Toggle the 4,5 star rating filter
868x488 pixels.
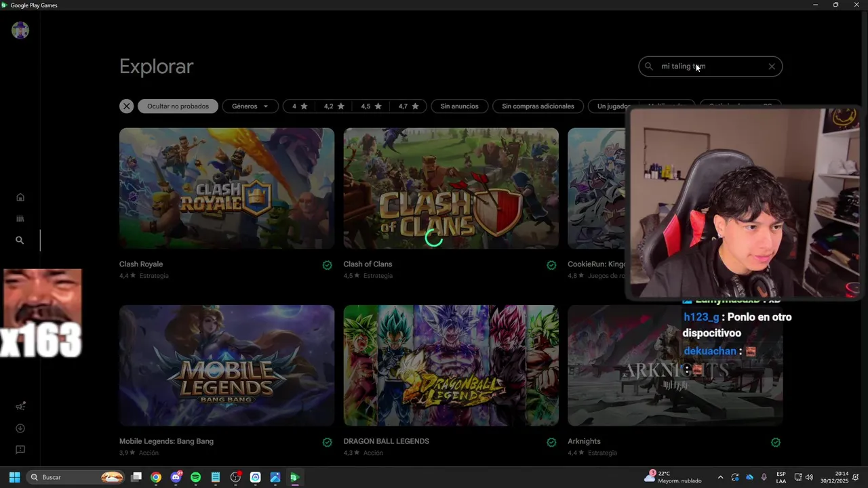coord(372,106)
